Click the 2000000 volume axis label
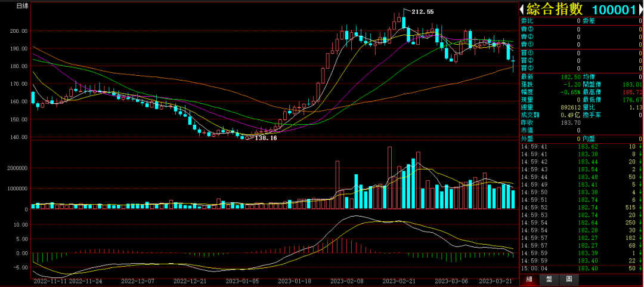The width and height of the screenshot is (644, 287). pos(15,168)
